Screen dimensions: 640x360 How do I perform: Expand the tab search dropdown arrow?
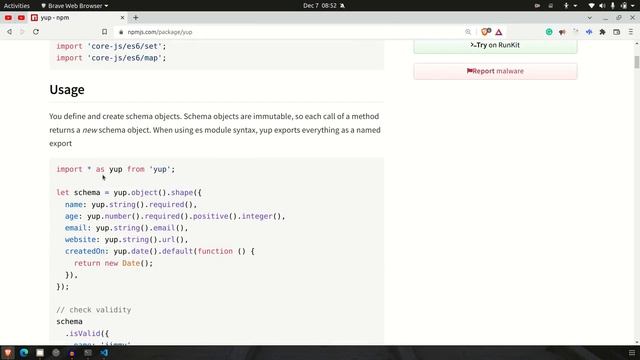(x=589, y=18)
